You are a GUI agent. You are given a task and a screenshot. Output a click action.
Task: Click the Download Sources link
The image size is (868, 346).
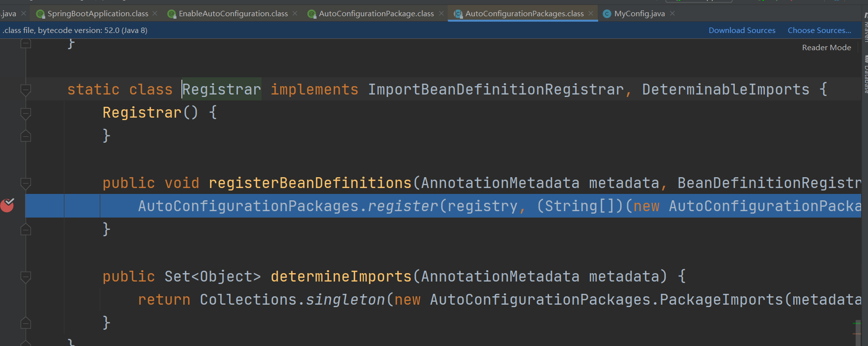(x=742, y=31)
